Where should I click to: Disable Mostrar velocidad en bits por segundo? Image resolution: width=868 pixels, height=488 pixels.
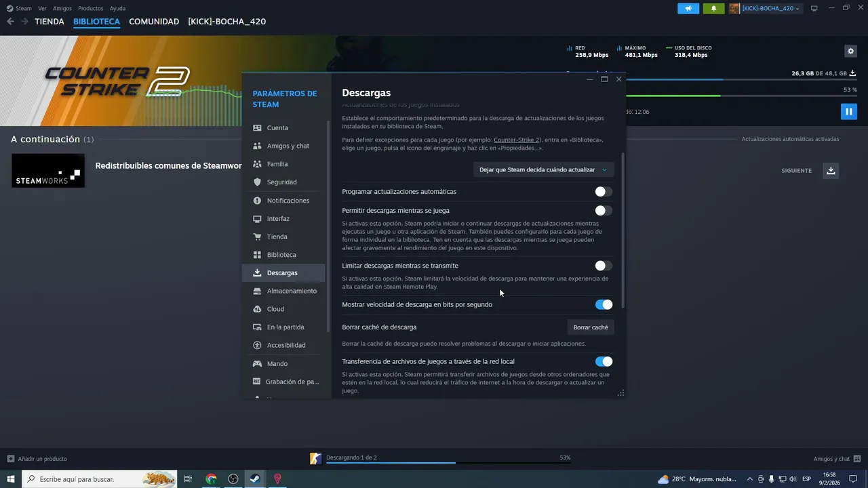[604, 304]
